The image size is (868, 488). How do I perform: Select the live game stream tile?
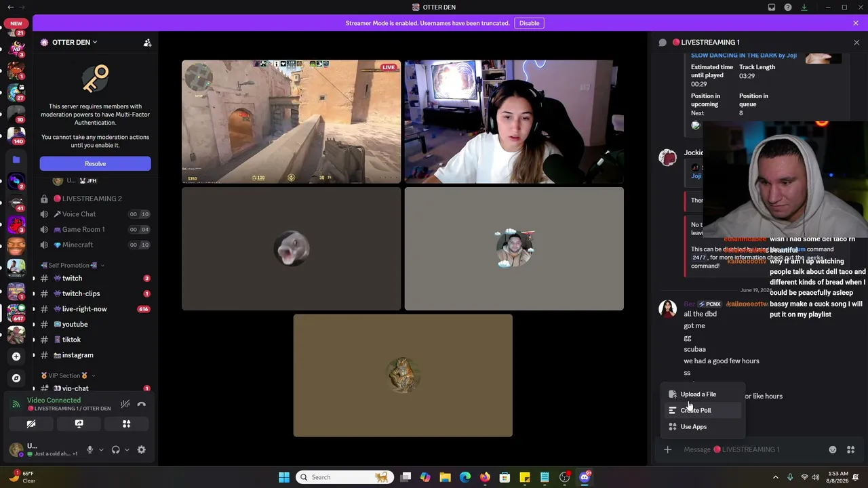(291, 122)
